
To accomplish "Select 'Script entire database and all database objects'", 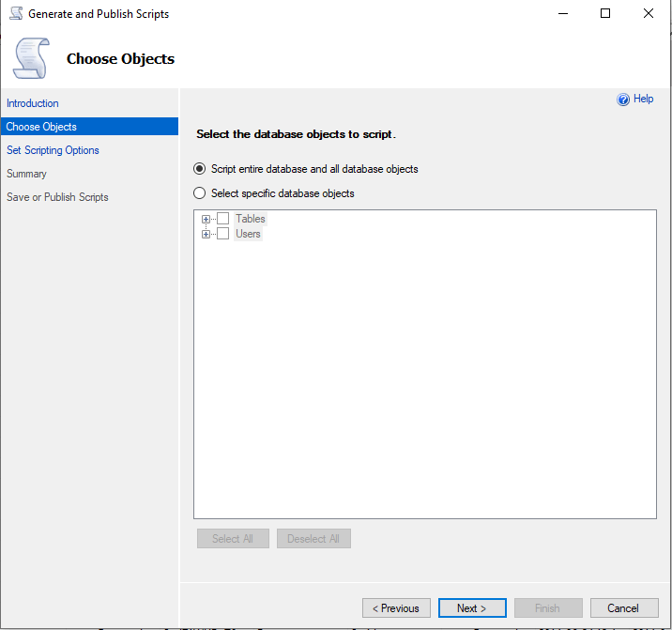I will pos(199,170).
